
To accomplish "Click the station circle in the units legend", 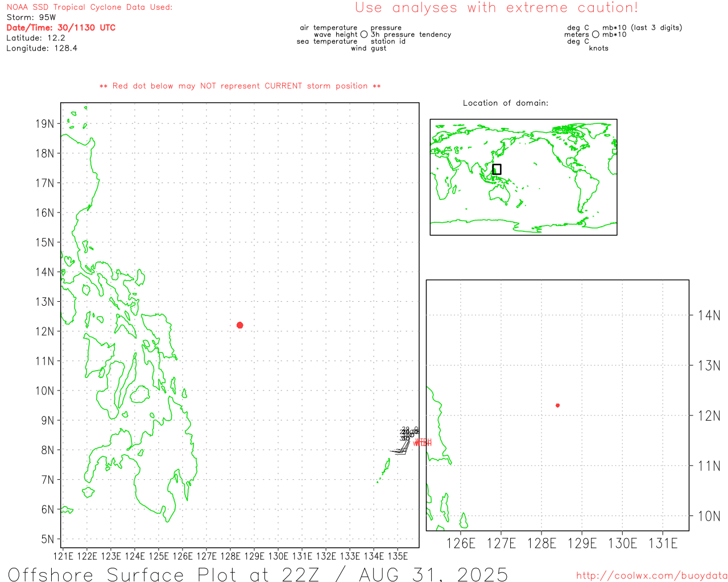I will [595, 35].
